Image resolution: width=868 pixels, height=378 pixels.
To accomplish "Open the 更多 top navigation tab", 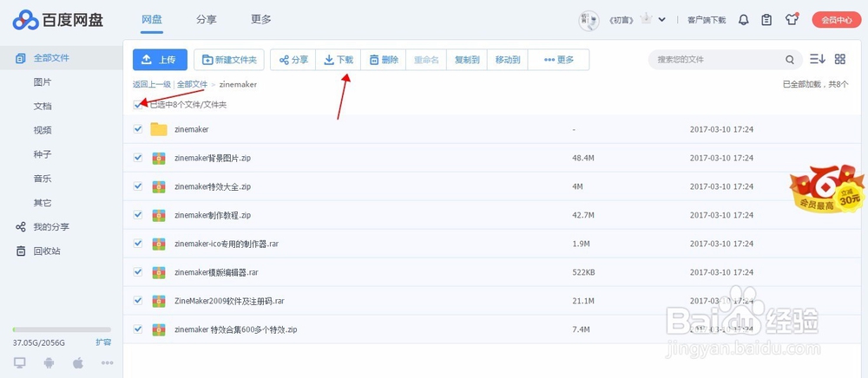I will [x=261, y=20].
